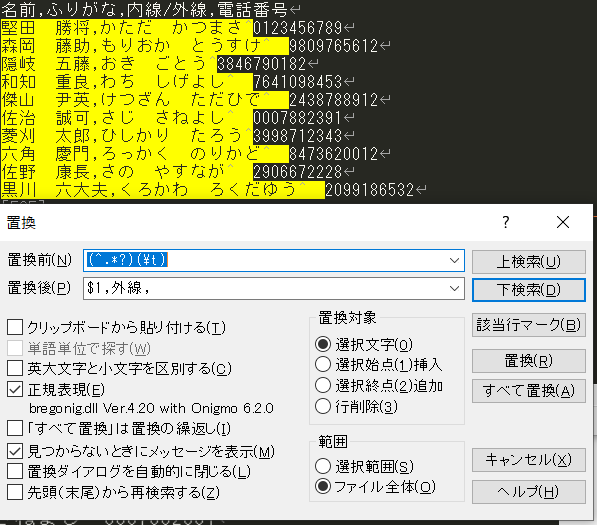The width and height of the screenshot is (597, 525).
Task: Click the highlighted name 森岡 藤助
Action: (x=46, y=46)
